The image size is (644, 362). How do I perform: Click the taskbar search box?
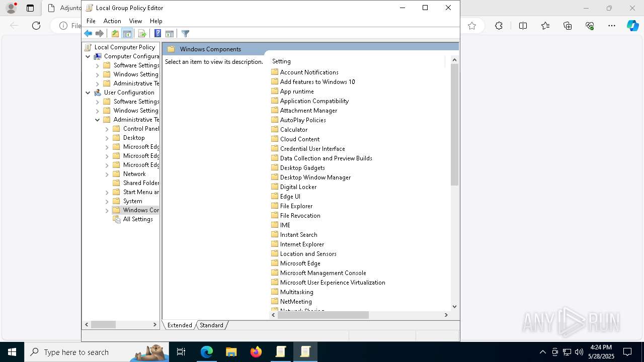(x=97, y=352)
